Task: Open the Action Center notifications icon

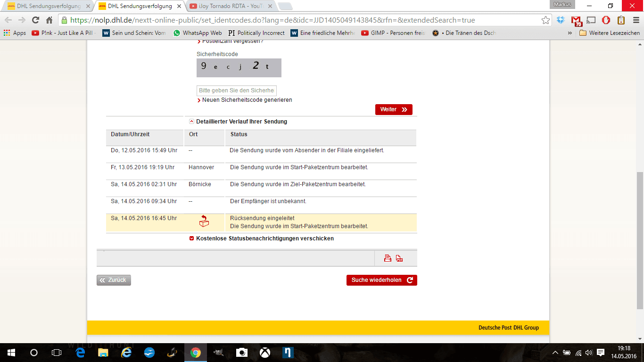Action: click(x=601, y=353)
